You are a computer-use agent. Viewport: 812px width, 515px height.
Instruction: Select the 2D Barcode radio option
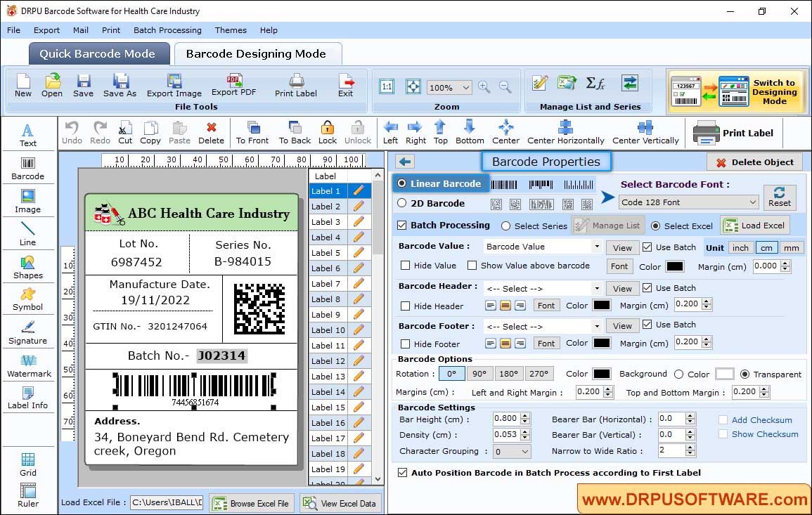tap(401, 203)
